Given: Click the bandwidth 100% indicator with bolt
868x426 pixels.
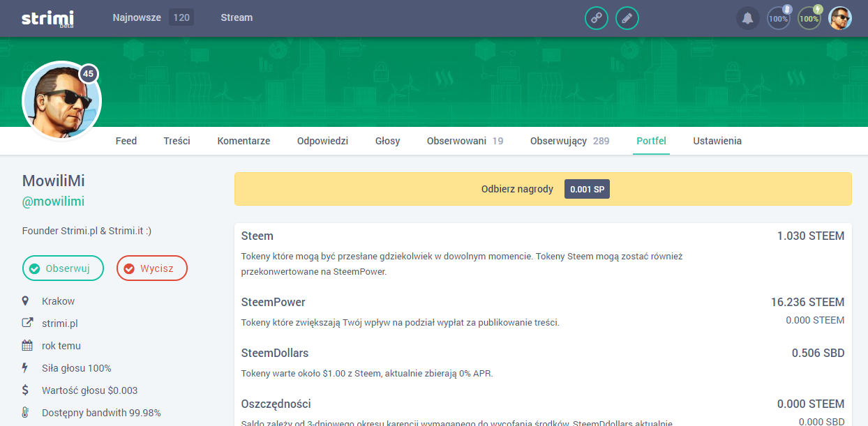Looking at the screenshot, I should (809, 18).
